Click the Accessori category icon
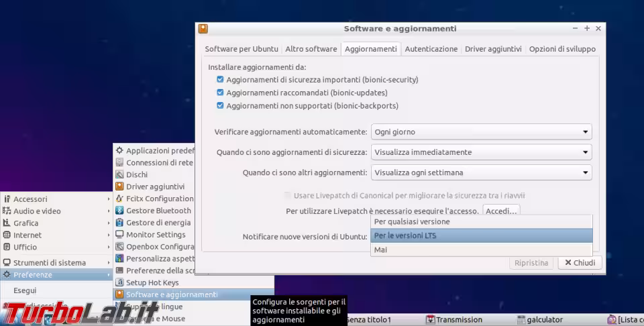The height and width of the screenshot is (326, 644). [x=7, y=199]
